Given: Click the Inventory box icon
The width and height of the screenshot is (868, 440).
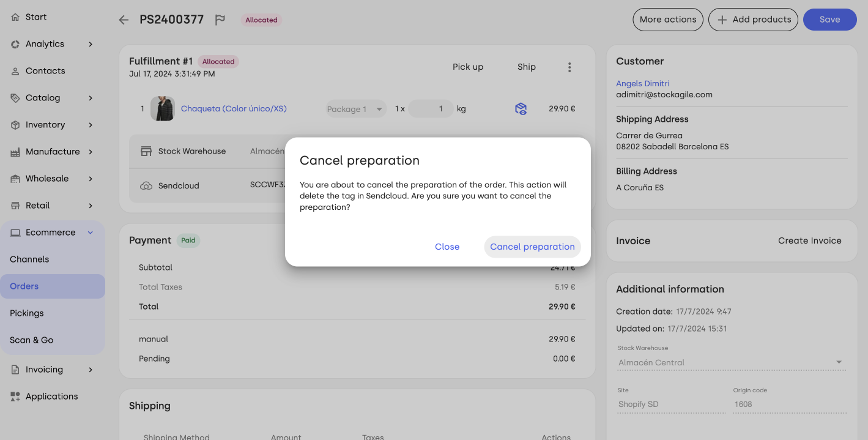Looking at the screenshot, I should (x=15, y=125).
